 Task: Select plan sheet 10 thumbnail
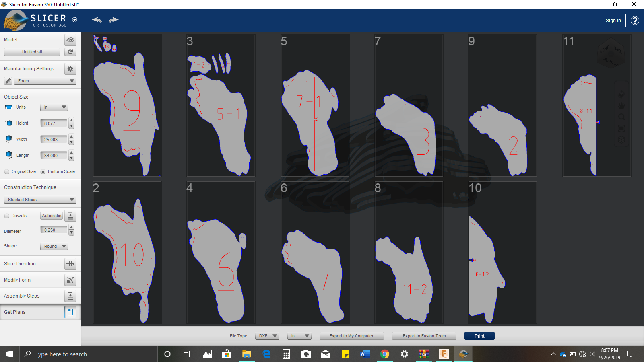point(502,252)
